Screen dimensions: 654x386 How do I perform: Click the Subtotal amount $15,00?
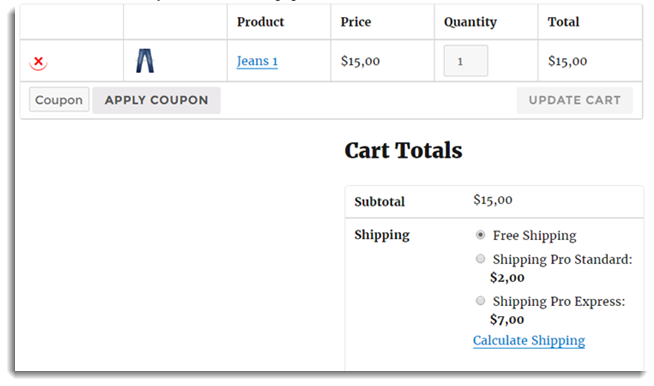point(493,200)
